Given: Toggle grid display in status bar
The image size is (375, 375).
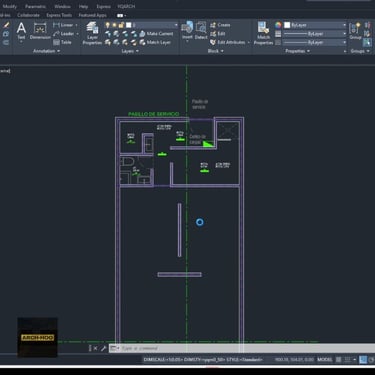Looking at the screenshot, I should pos(338,360).
